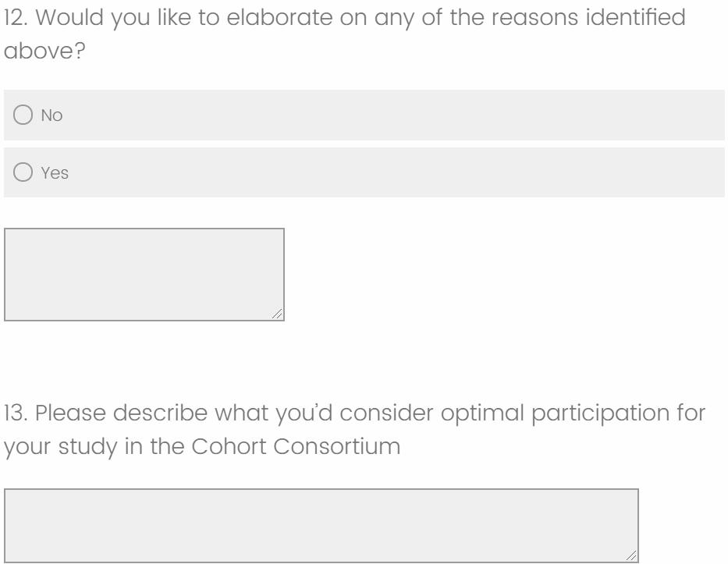
Task: Select the "Yes" radio button
Action: [23, 173]
